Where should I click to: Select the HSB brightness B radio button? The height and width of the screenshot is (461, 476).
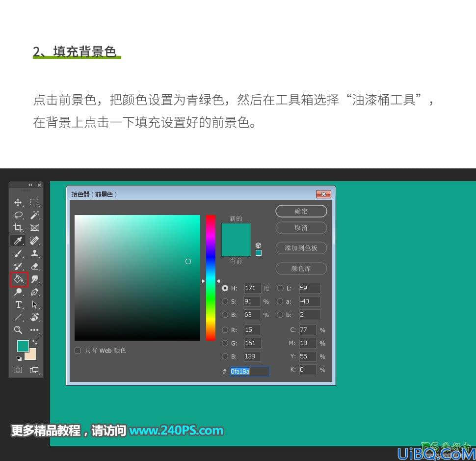[225, 315]
